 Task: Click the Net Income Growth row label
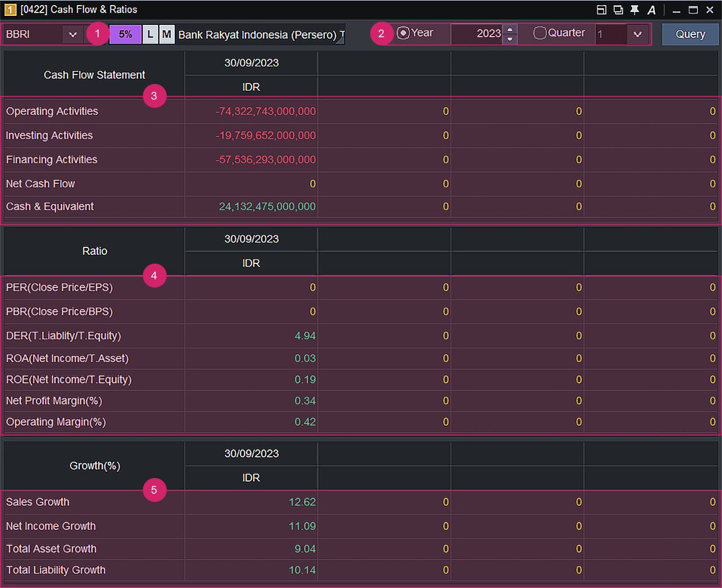pos(51,526)
